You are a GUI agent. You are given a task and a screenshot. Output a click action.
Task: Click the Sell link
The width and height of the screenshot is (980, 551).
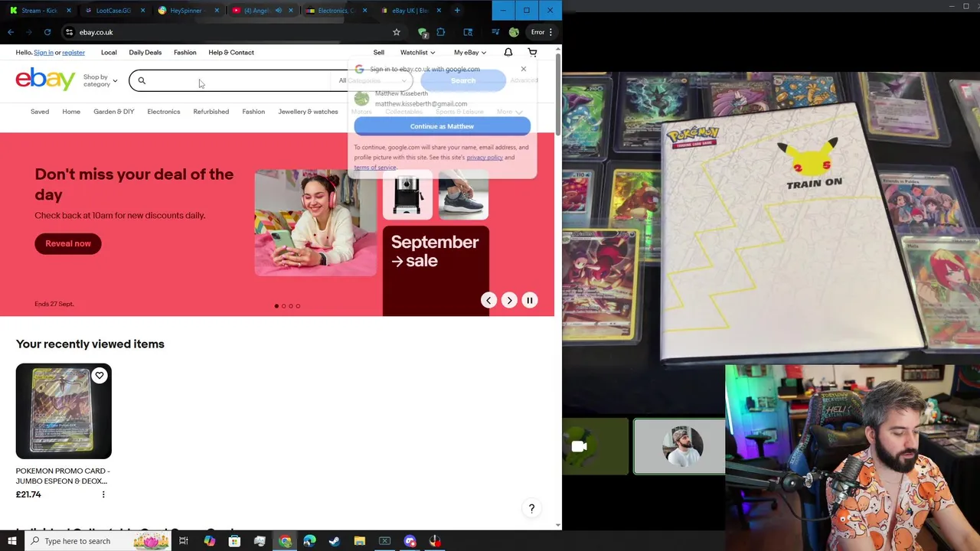(379, 52)
